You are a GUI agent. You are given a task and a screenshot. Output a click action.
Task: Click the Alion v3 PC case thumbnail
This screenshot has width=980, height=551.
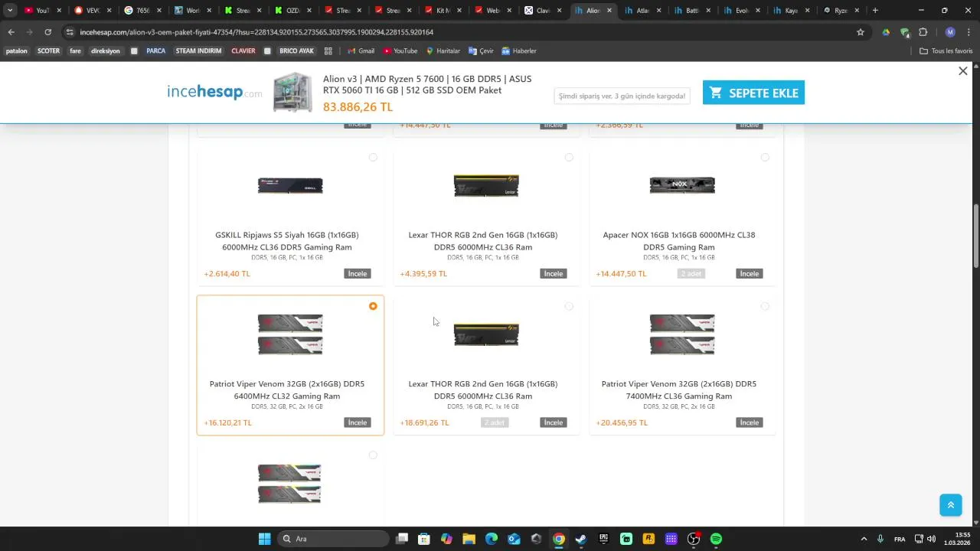[x=292, y=93]
